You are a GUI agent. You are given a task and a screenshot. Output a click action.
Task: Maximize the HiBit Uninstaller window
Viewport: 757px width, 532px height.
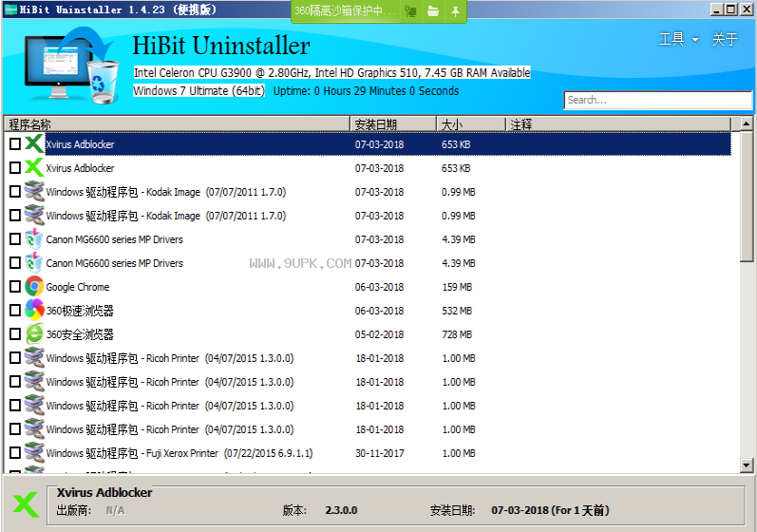[731, 9]
